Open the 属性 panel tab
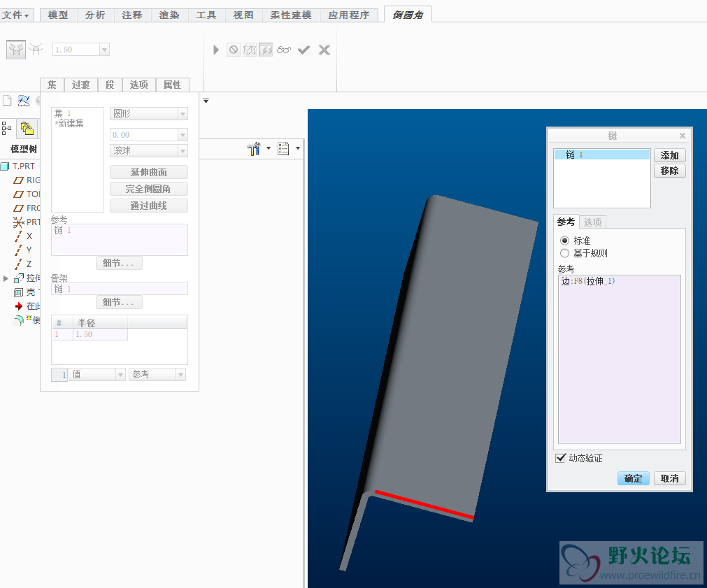 pos(172,85)
